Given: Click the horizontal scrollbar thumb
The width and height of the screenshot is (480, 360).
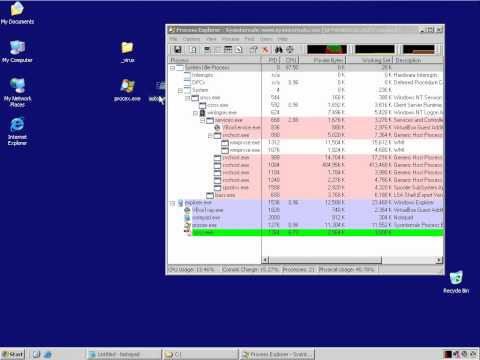Looking at the screenshot, I should coord(325,260).
